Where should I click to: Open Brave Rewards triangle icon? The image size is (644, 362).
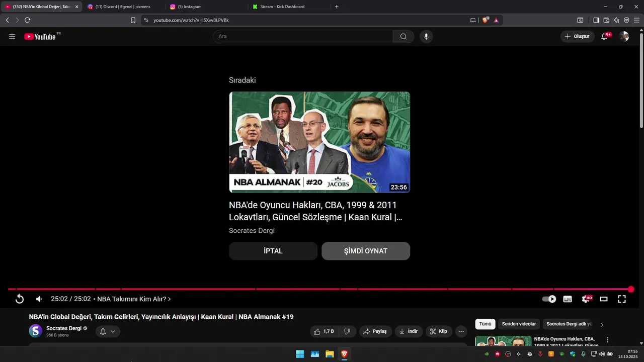(496, 20)
